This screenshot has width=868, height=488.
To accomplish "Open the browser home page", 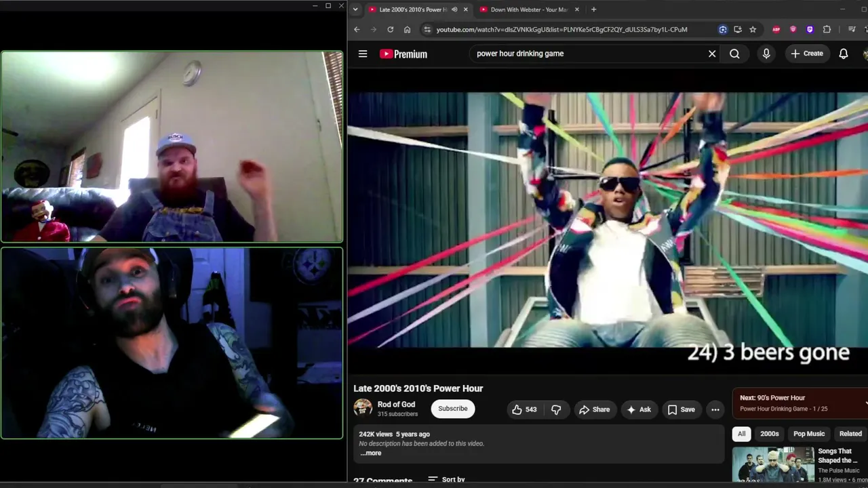I will tap(407, 29).
